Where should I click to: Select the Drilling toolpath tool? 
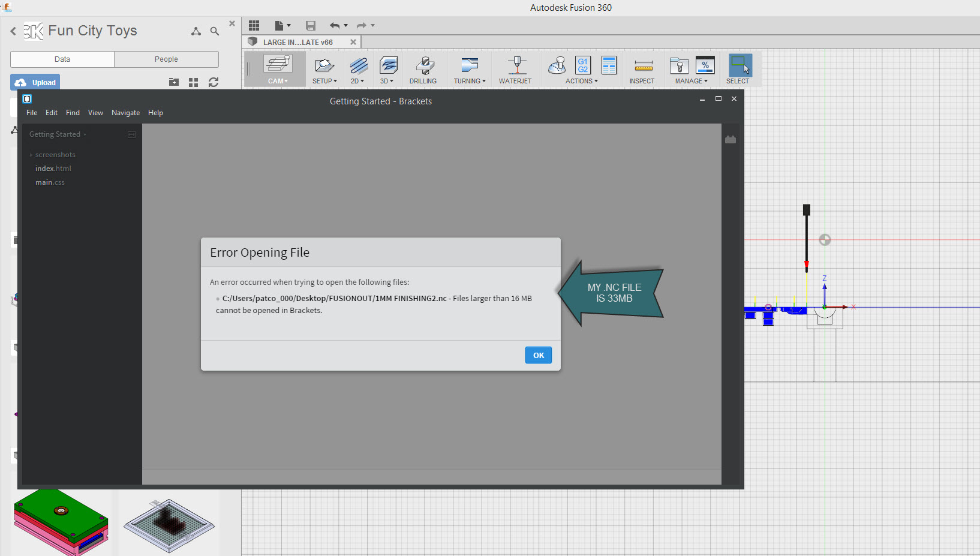click(423, 67)
